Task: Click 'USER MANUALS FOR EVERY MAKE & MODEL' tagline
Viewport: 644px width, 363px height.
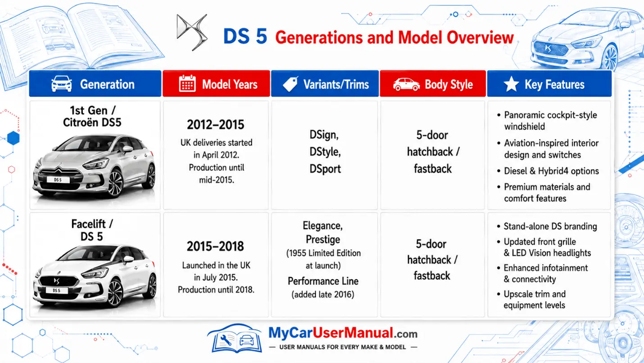Action: 343,347
